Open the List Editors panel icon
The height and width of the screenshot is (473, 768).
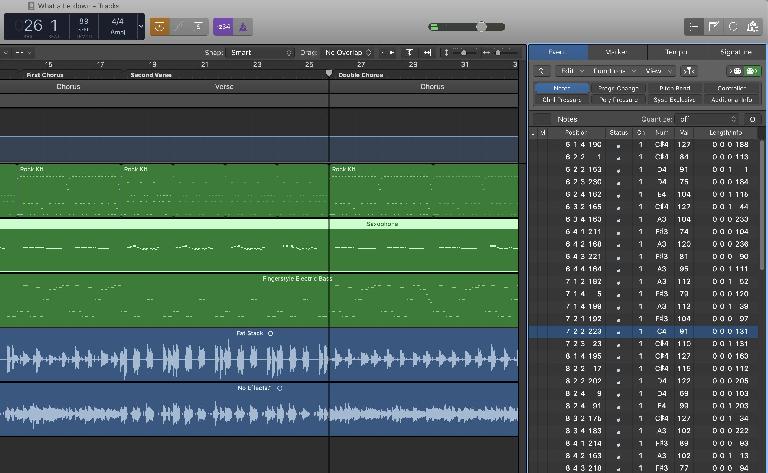pos(694,27)
